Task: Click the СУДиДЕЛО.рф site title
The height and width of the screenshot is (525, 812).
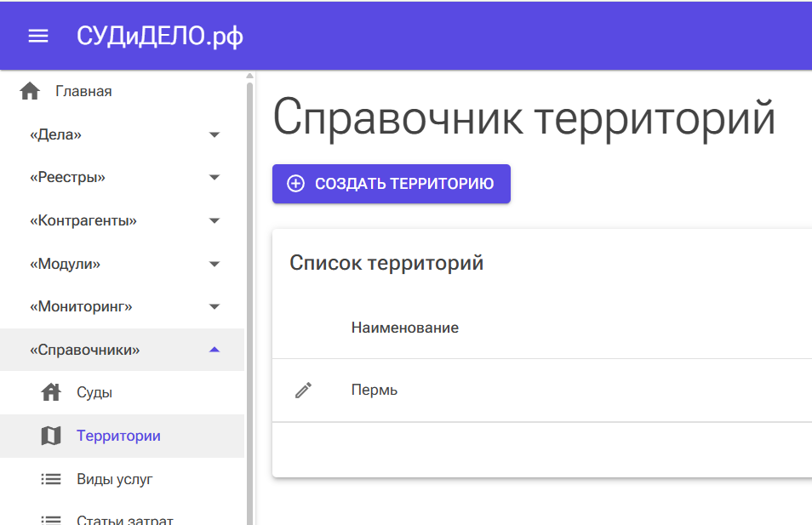Action: pos(160,36)
